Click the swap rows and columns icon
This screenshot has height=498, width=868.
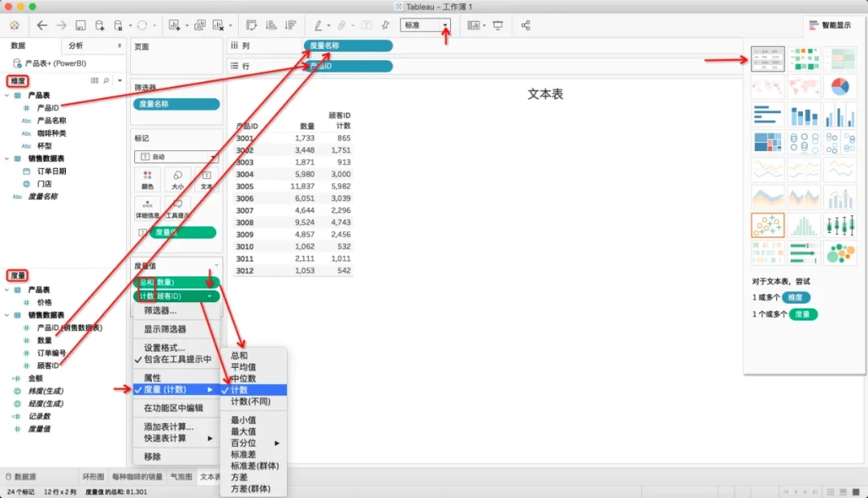pos(252,26)
